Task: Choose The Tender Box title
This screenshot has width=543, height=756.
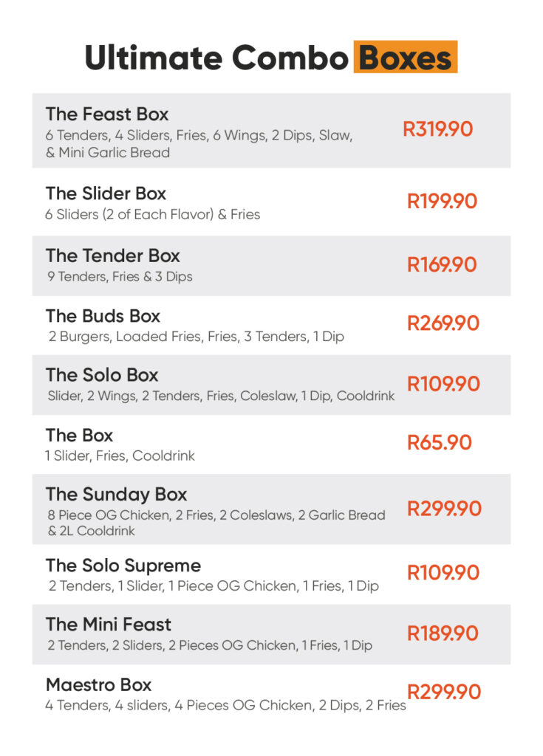Action: (113, 255)
